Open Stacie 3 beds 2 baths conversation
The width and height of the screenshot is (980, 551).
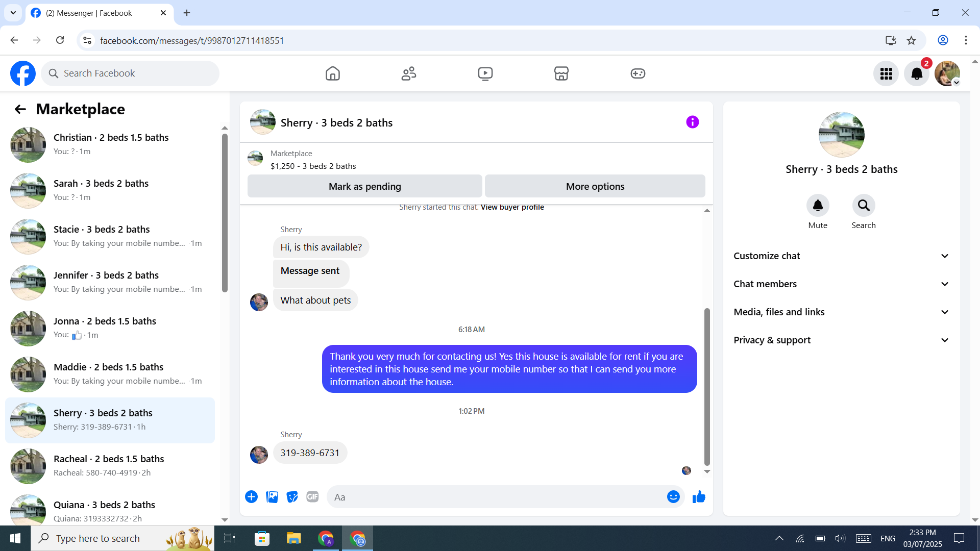(x=110, y=236)
